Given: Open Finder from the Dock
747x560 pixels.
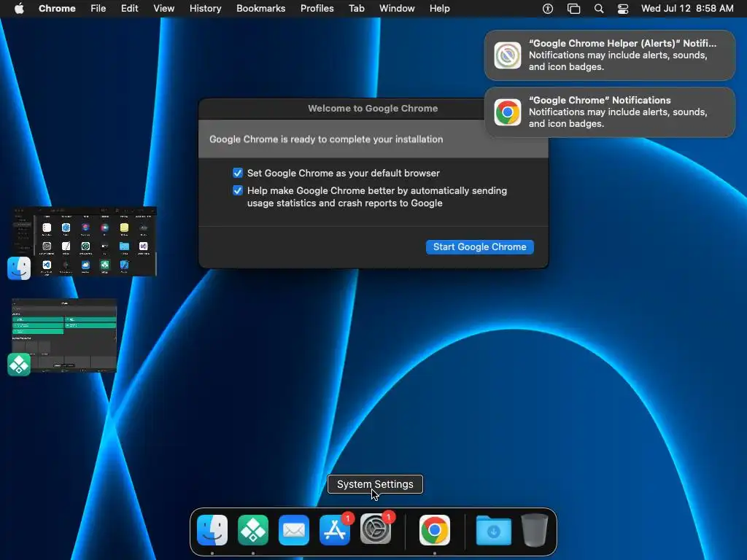Looking at the screenshot, I should click(212, 530).
